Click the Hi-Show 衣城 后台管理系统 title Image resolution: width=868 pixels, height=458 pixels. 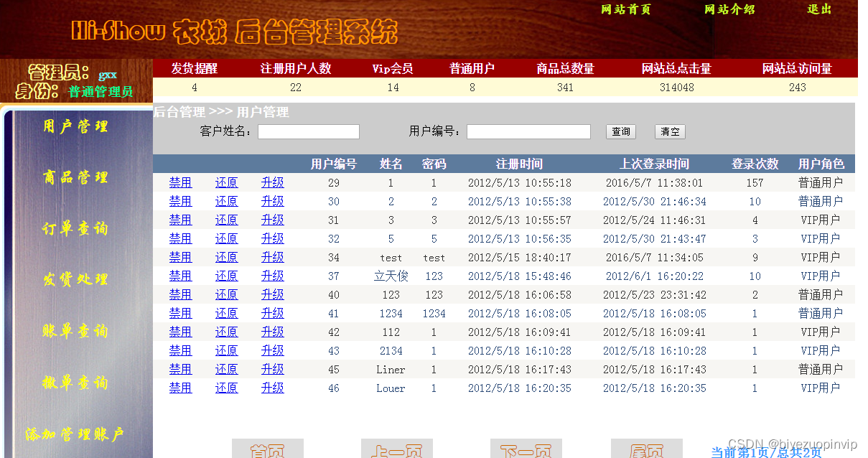click(234, 32)
